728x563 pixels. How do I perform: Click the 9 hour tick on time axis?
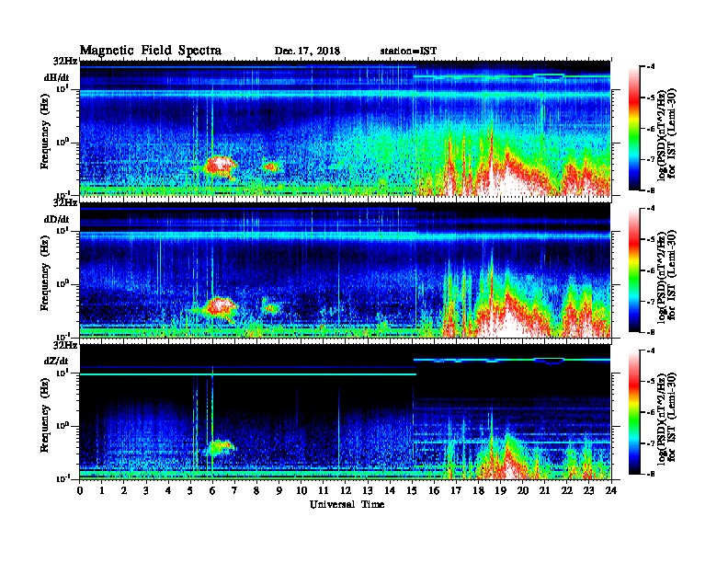point(279,490)
